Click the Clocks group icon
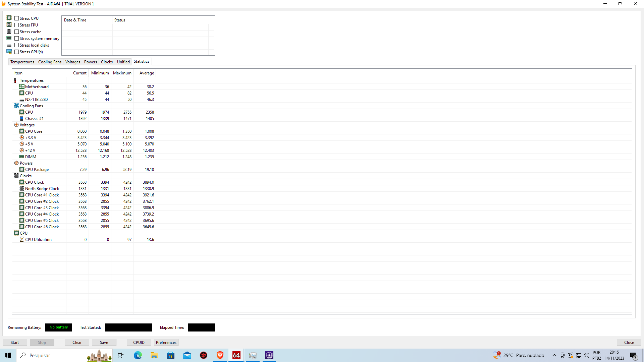The width and height of the screenshot is (644, 362). [x=16, y=176]
